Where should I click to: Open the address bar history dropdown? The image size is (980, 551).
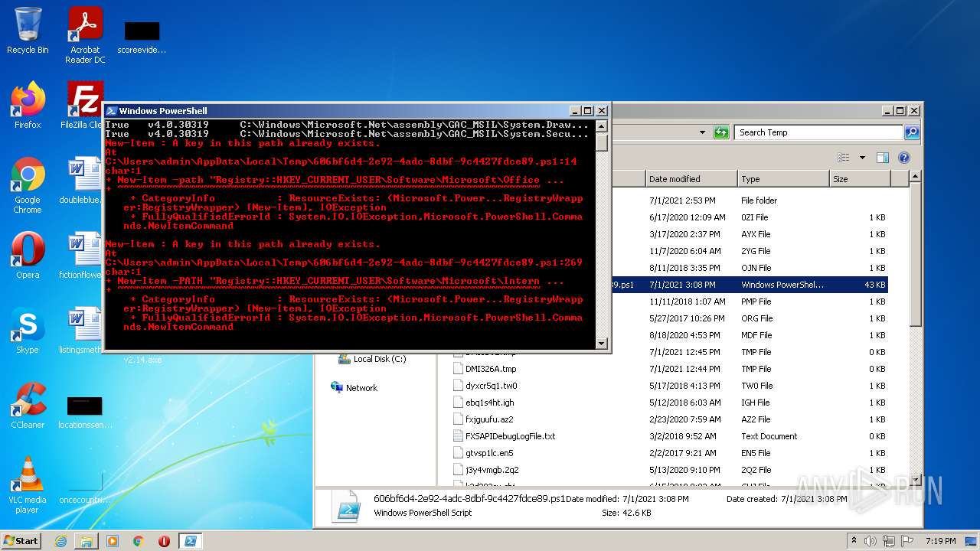[702, 132]
